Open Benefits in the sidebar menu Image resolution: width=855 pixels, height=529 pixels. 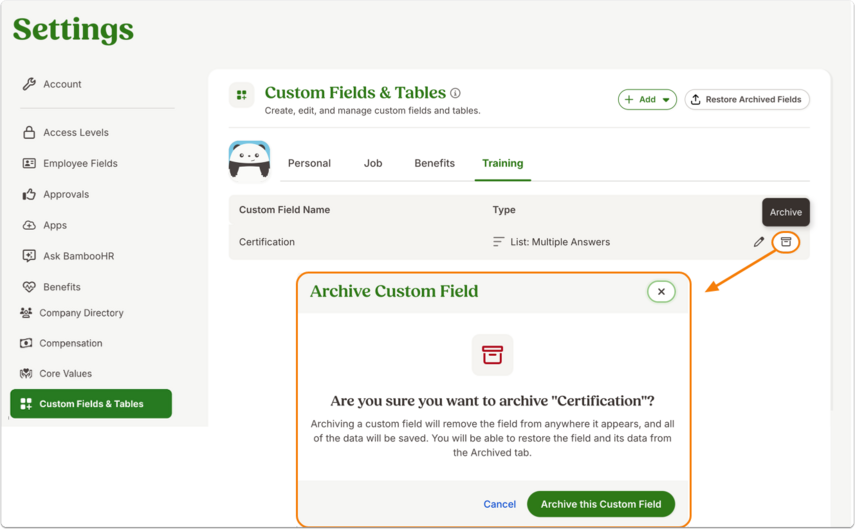click(62, 287)
